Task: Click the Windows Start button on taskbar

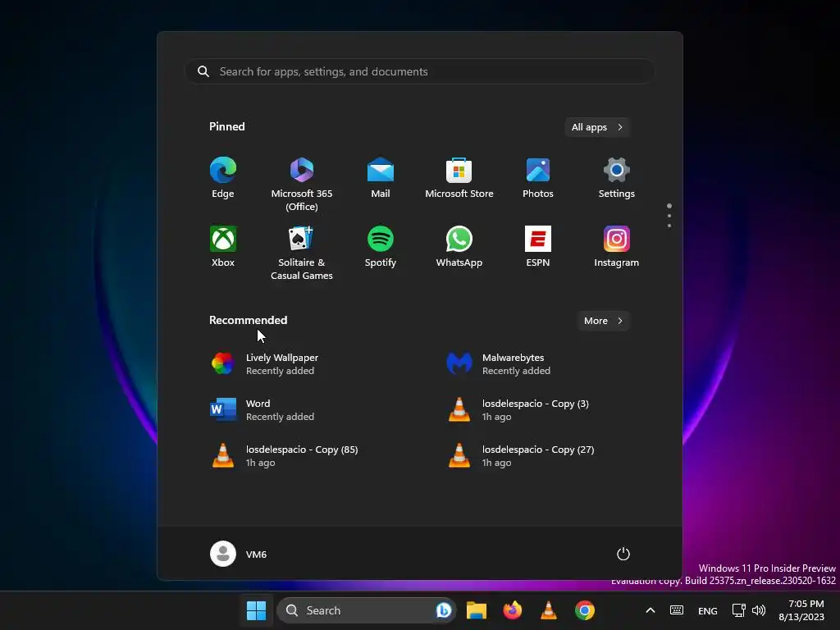Action: [x=256, y=610]
